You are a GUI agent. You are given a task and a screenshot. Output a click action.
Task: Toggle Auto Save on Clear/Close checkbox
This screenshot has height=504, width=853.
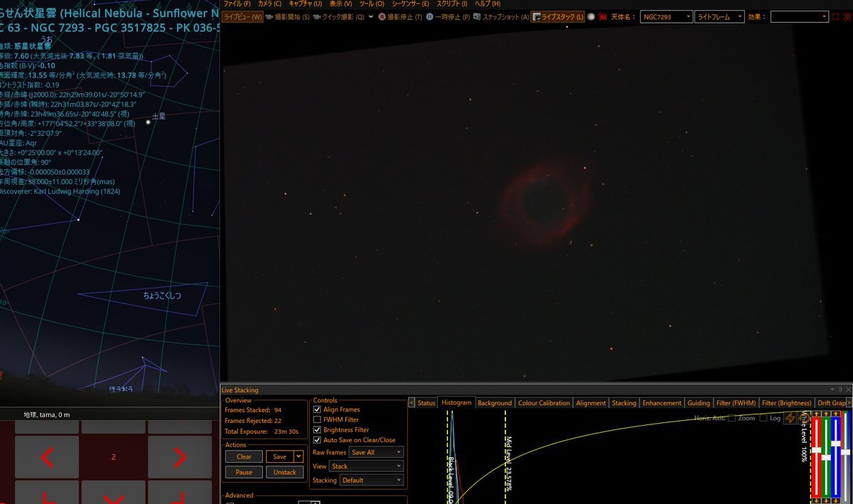[317, 440]
